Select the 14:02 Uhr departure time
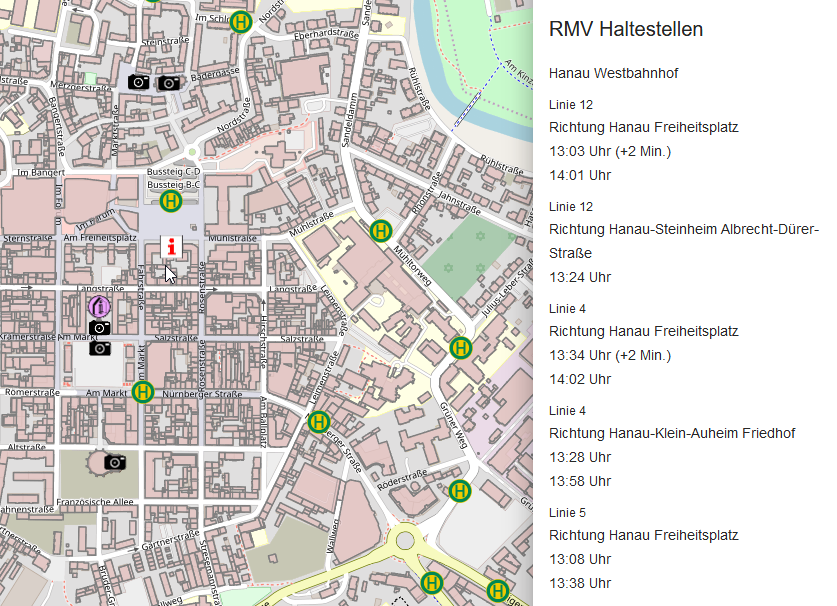Image resolution: width=837 pixels, height=606 pixels. [580, 379]
